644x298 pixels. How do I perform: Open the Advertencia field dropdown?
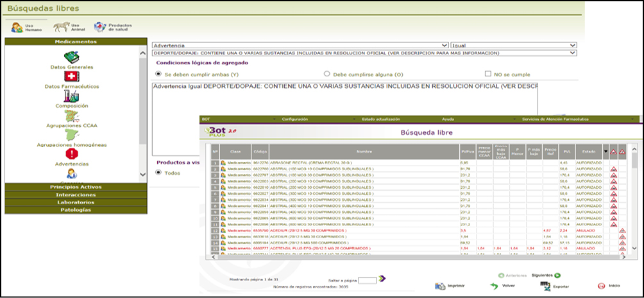[445, 46]
